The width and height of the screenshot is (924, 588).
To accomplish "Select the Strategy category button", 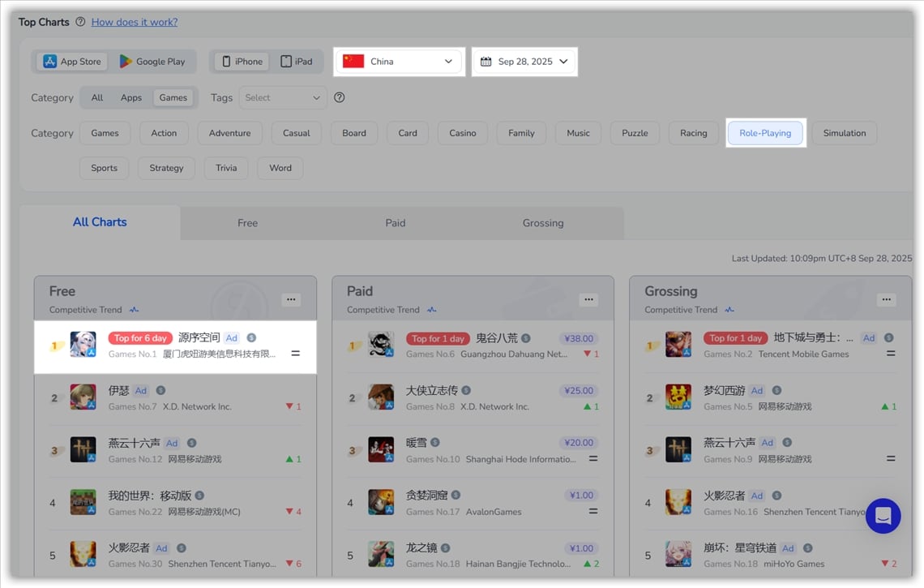I will 166,168.
